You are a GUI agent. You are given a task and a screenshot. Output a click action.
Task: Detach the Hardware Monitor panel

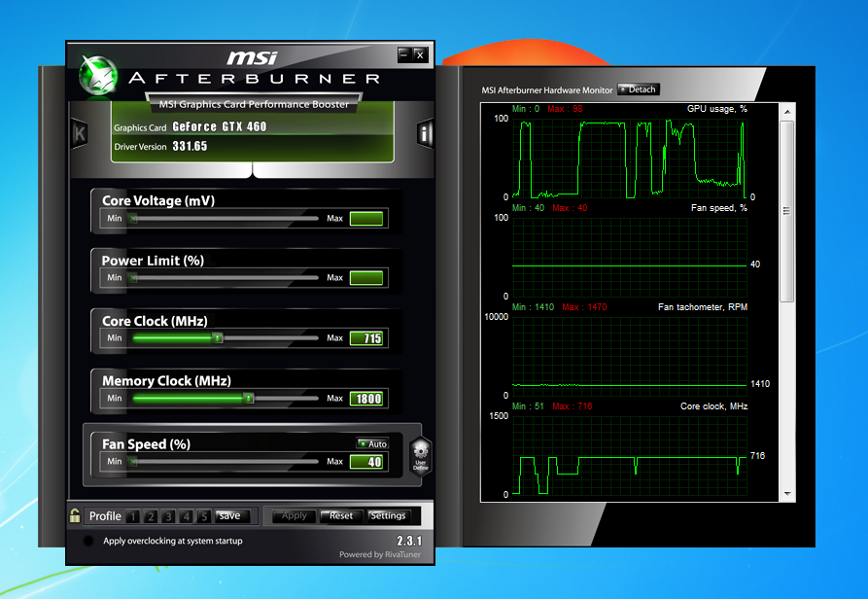coord(639,89)
